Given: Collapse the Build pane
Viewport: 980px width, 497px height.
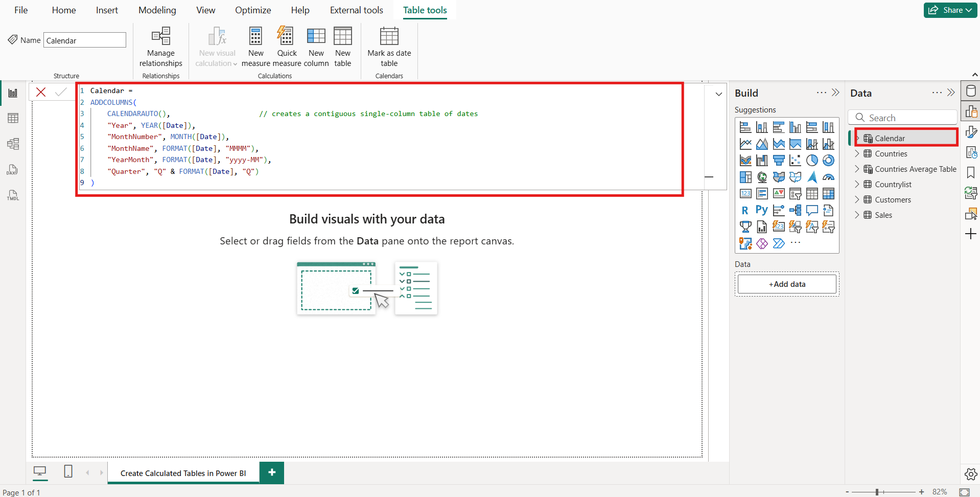Looking at the screenshot, I should point(835,93).
